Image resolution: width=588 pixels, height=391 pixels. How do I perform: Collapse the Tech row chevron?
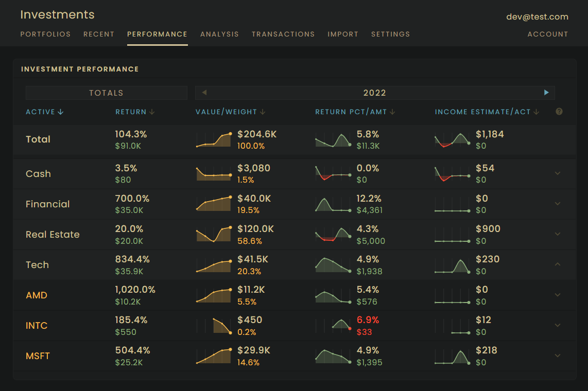point(558,264)
